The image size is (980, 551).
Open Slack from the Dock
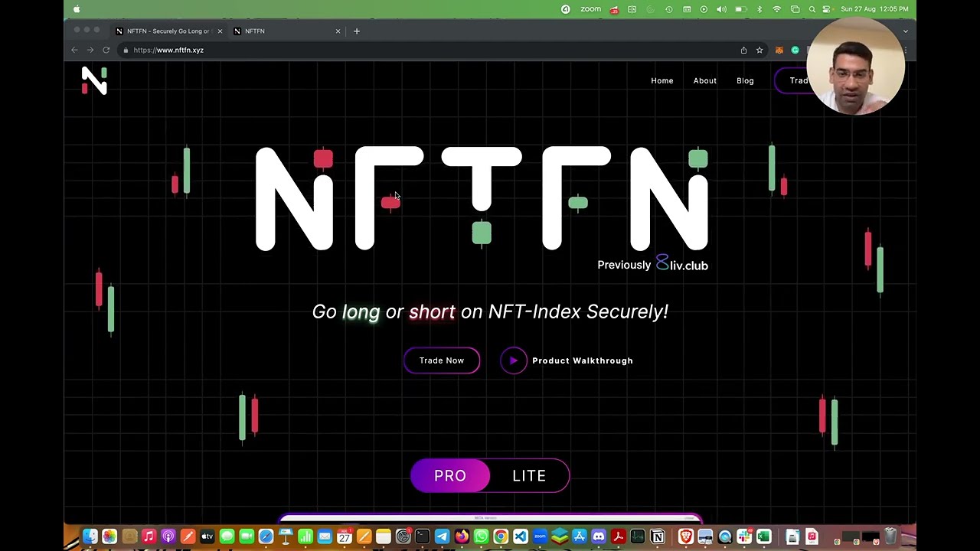[x=744, y=536]
